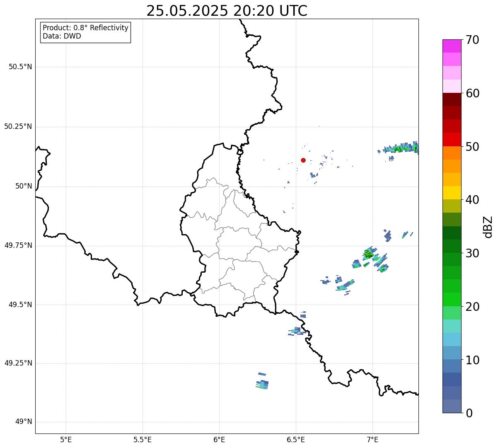Click the "Data: DWD" text
498x448 pixels.
[x=62, y=36]
